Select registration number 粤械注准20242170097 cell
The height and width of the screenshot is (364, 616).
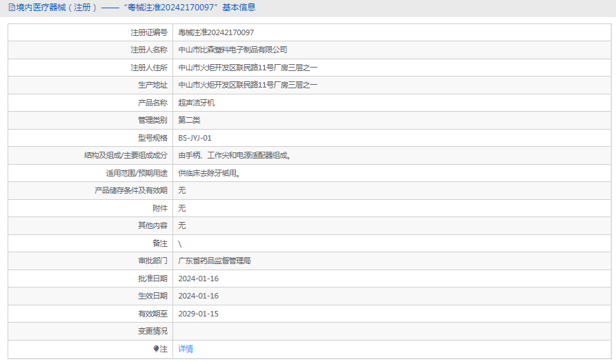tap(216, 32)
